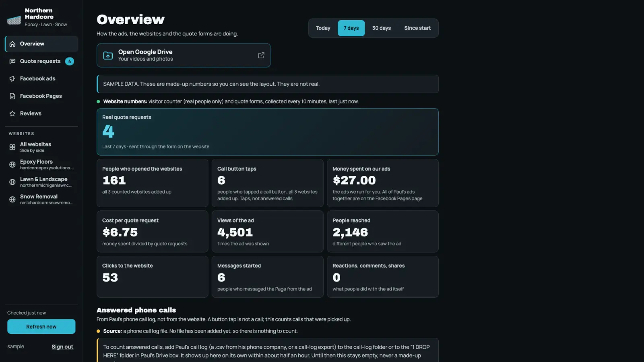This screenshot has width=644, height=362.
Task: Navigate to Reviews
Action: tap(41, 113)
